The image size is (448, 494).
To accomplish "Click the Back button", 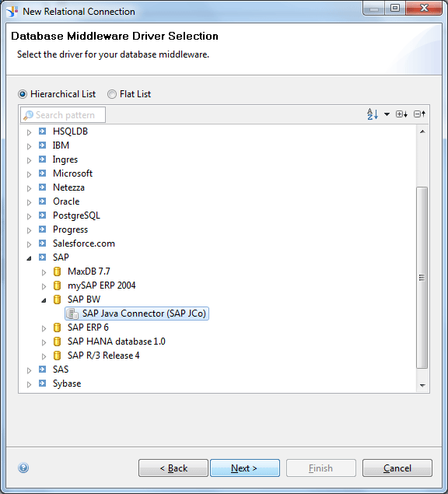I will 173,468.
